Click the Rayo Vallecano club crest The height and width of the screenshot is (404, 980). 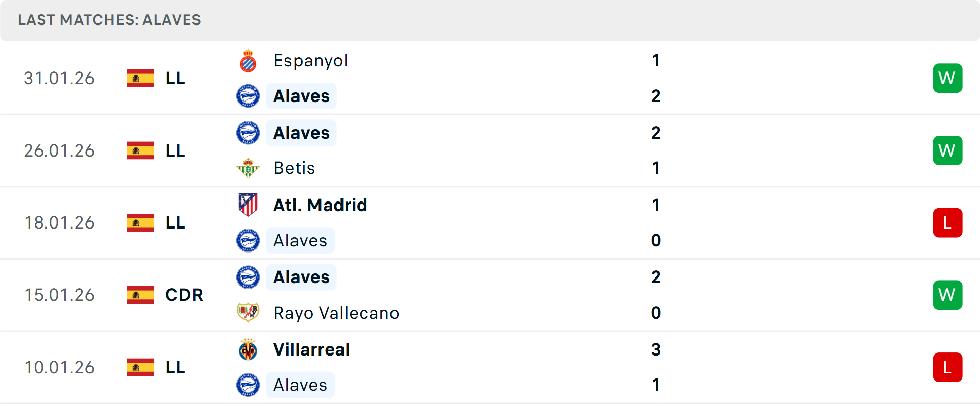coord(248,312)
